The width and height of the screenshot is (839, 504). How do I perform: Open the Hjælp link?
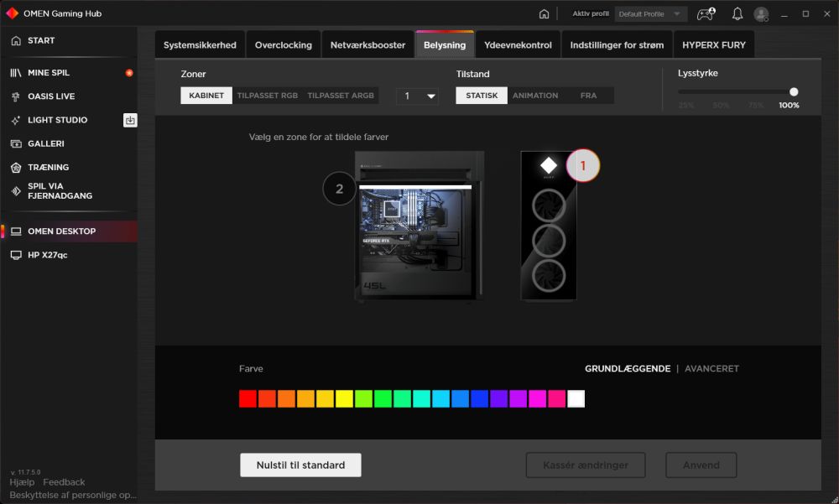click(22, 482)
